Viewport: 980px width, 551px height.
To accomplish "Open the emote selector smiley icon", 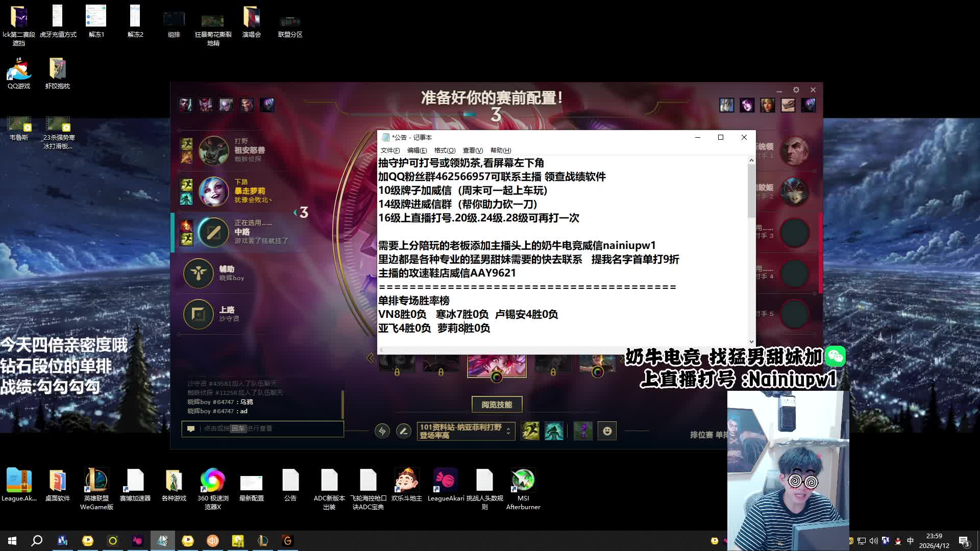I will (607, 431).
